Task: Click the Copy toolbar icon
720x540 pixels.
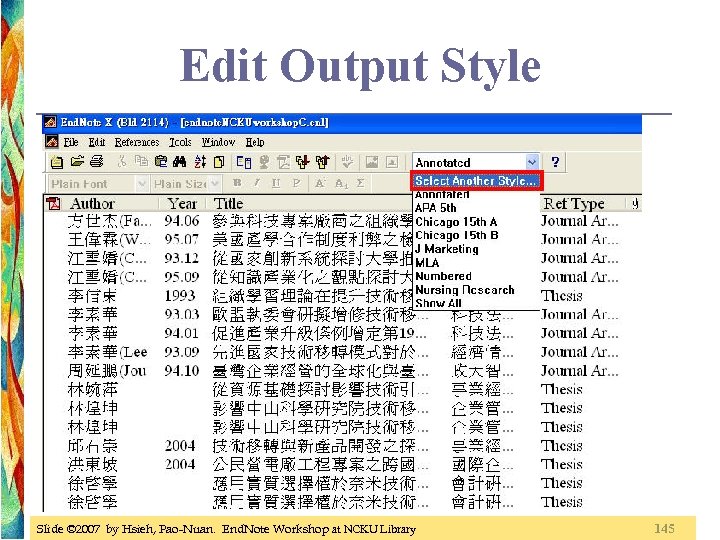Action: coord(141,162)
